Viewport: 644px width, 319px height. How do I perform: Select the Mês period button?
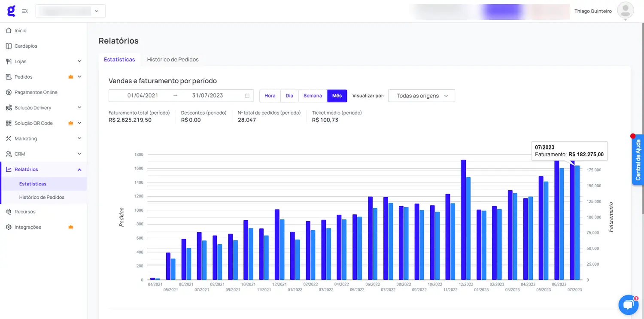click(x=337, y=96)
